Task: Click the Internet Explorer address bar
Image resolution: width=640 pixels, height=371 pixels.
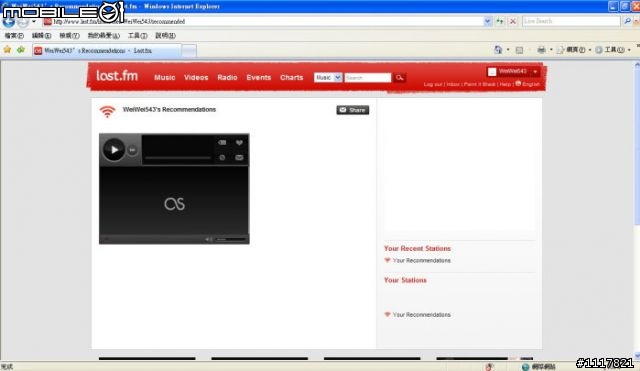Action: tap(263, 21)
